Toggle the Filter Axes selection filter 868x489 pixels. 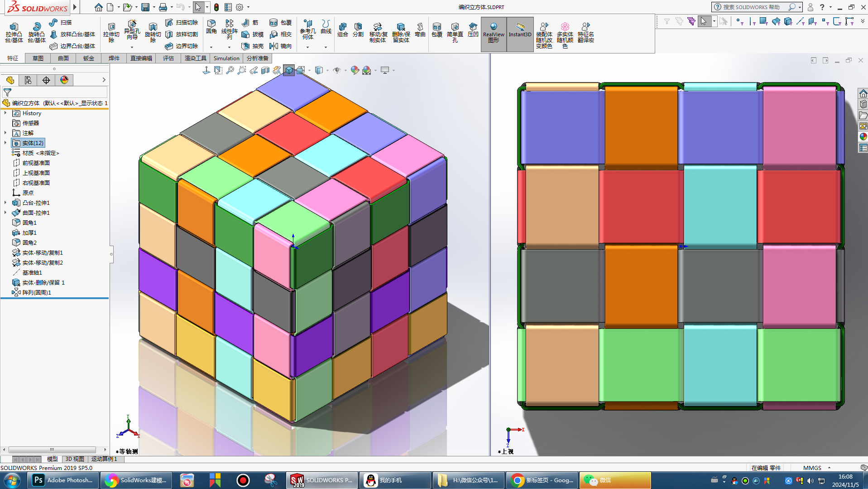click(801, 21)
